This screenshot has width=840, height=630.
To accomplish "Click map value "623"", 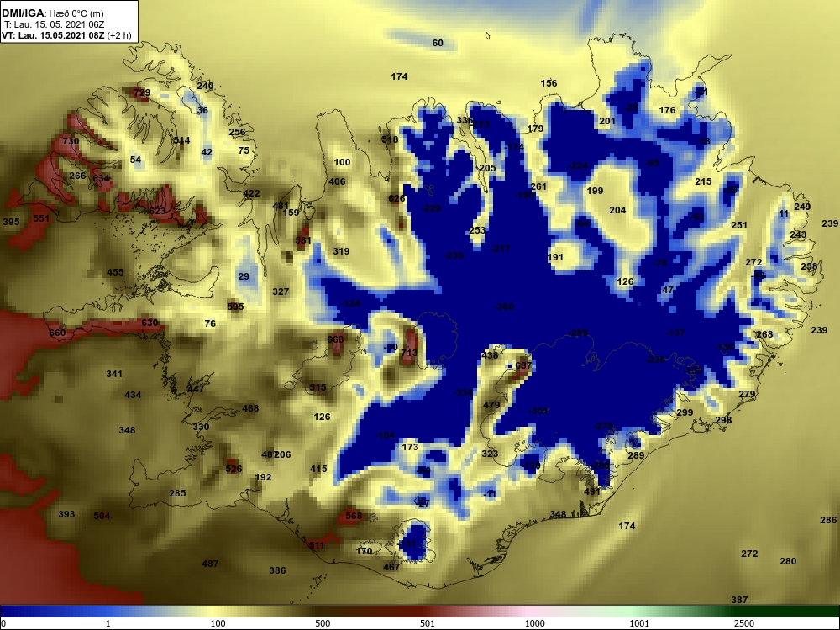I will click(157, 211).
